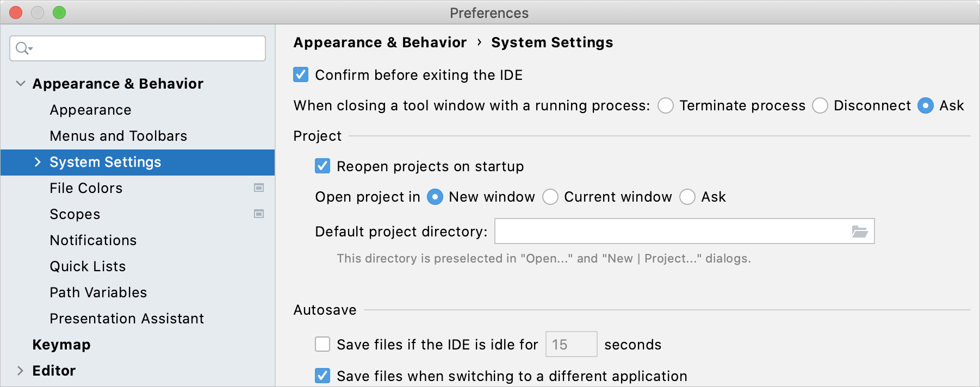Expand the Editor section
Screen dimensions: 980x387
[x=21, y=370]
